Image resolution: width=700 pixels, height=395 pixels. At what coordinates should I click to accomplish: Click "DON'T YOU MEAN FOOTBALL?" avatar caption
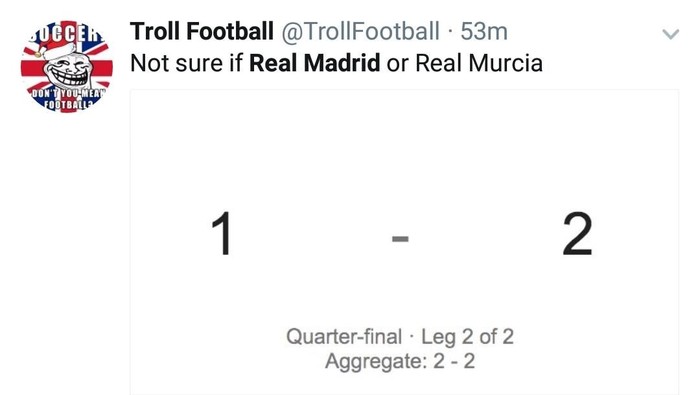pyautogui.click(x=67, y=99)
